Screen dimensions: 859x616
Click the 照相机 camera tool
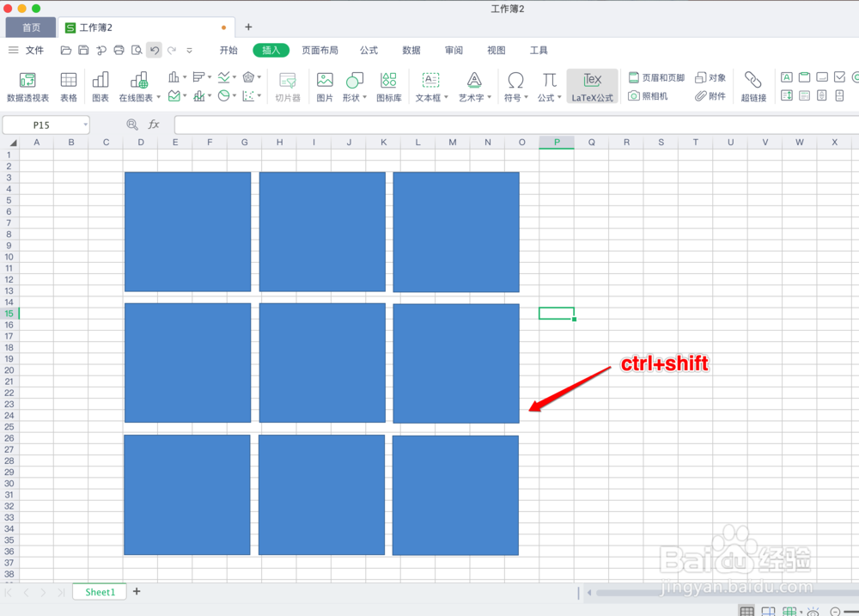click(x=648, y=96)
